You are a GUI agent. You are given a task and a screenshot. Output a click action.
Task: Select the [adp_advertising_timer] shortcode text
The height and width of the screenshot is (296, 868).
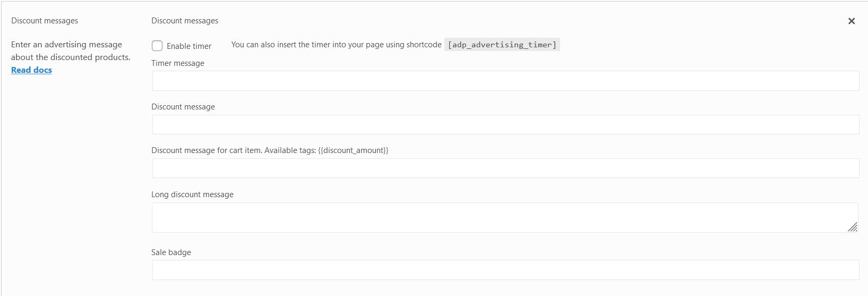(x=502, y=45)
